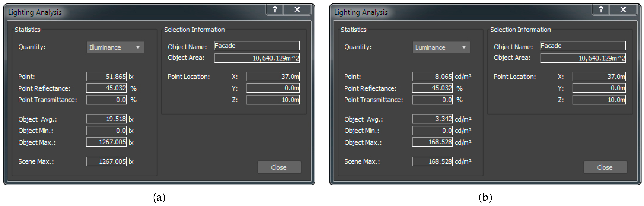Click Object Name field in left dialog
The width and height of the screenshot is (644, 206).
(257, 46)
